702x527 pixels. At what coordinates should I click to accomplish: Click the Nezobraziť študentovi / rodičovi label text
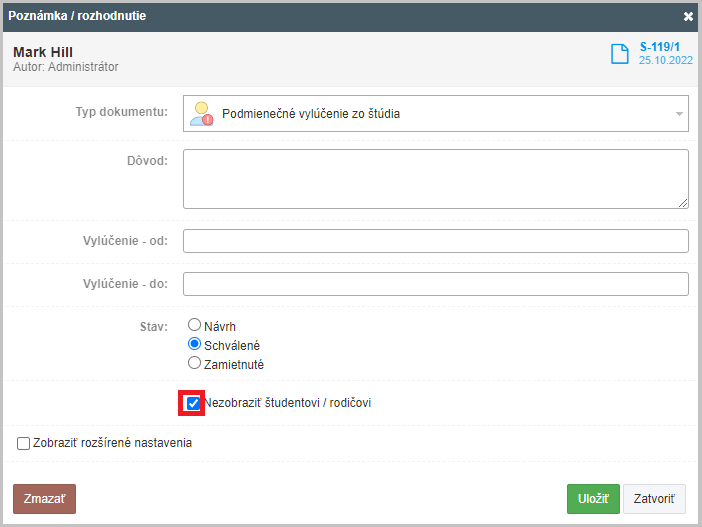coord(288,403)
